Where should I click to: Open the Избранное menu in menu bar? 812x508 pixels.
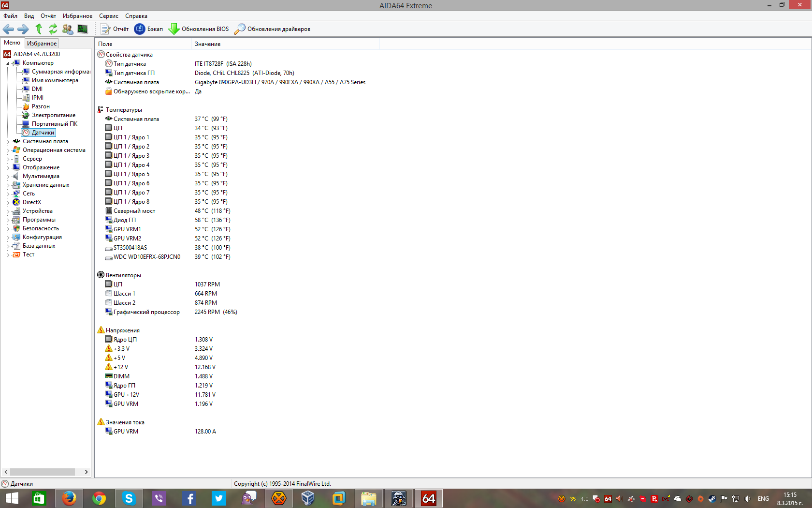pyautogui.click(x=77, y=16)
